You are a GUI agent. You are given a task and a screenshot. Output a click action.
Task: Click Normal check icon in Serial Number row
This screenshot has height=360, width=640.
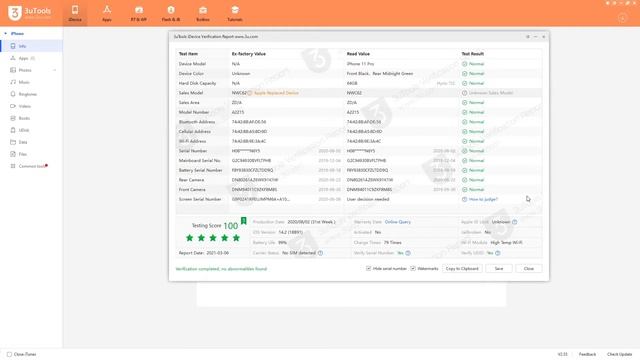point(464,151)
